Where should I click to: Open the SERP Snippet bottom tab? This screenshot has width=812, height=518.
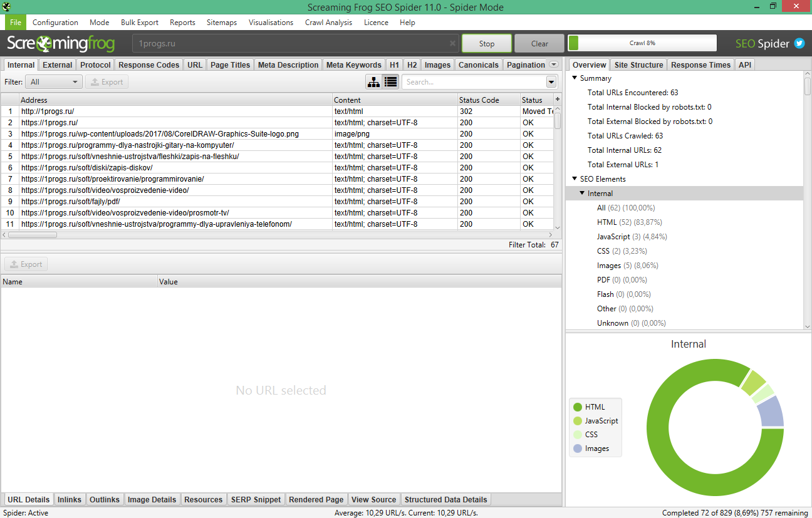click(x=256, y=499)
